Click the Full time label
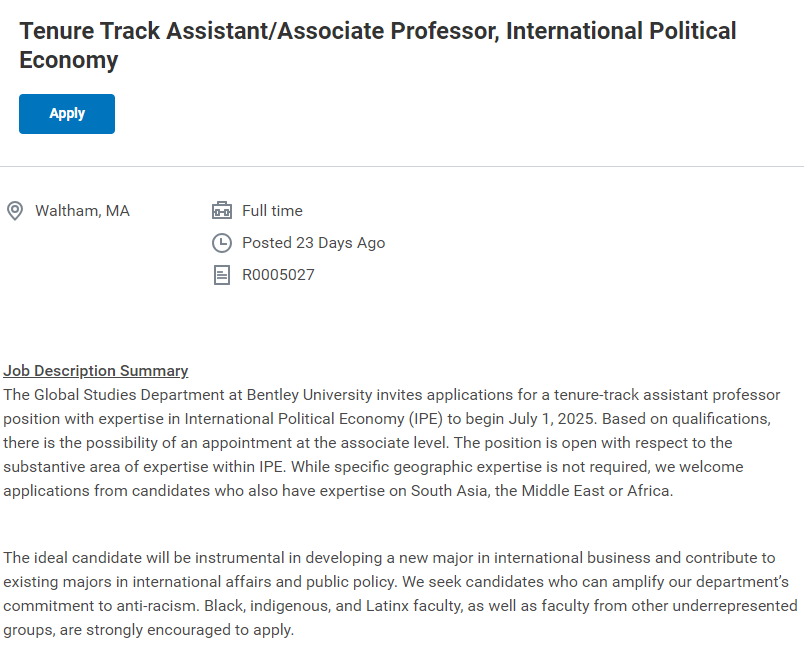 272,211
